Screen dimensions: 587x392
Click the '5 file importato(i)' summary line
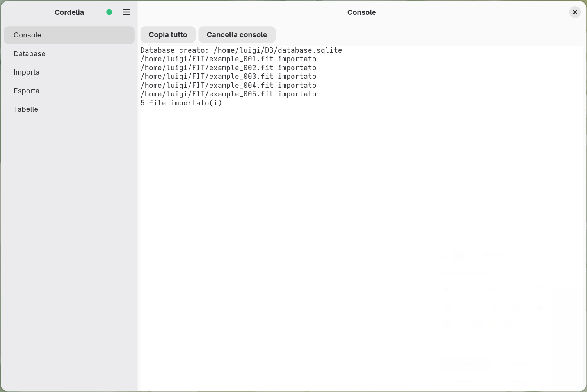(181, 103)
